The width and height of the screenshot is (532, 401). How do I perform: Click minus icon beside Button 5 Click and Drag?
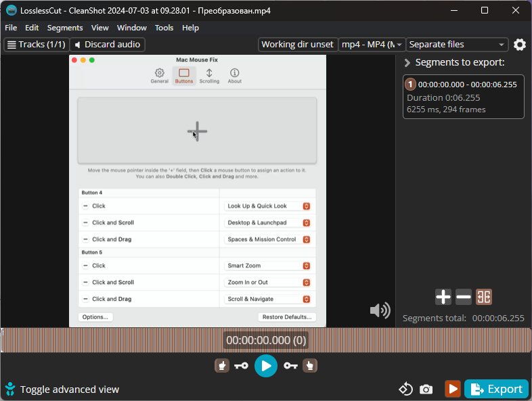coord(85,299)
